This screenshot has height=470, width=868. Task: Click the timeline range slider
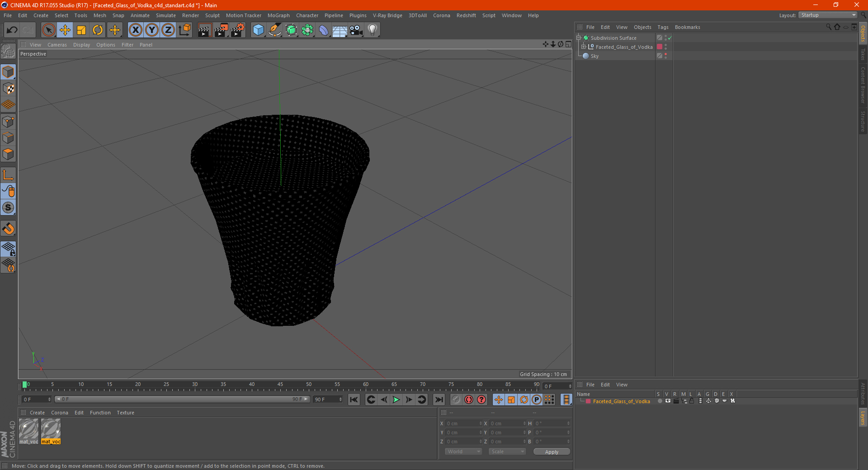point(182,399)
